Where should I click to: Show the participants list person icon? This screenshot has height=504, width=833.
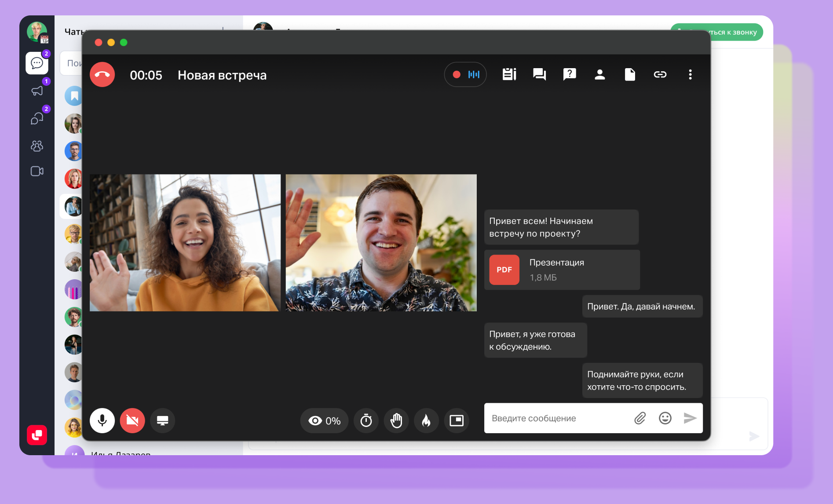(599, 74)
